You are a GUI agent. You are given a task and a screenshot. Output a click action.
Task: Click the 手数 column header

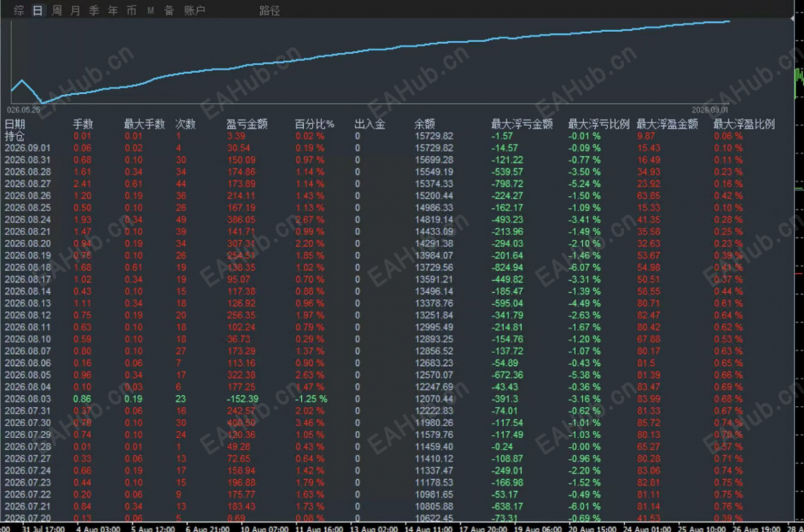[x=83, y=124]
